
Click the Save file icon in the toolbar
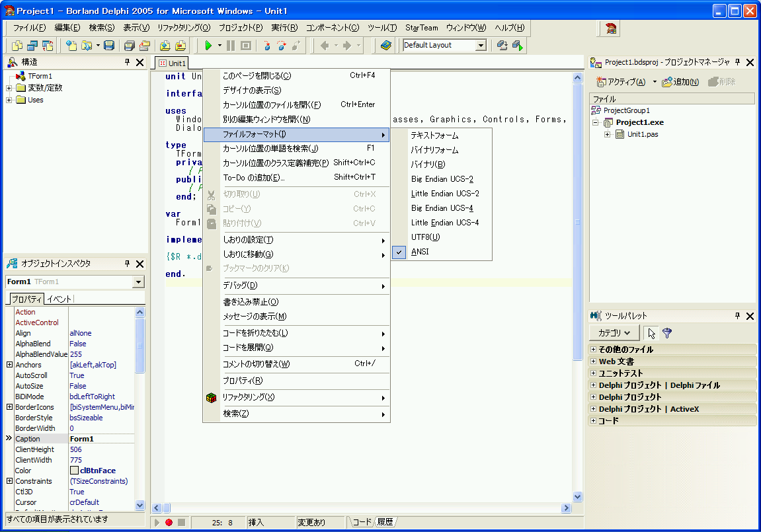coord(108,45)
